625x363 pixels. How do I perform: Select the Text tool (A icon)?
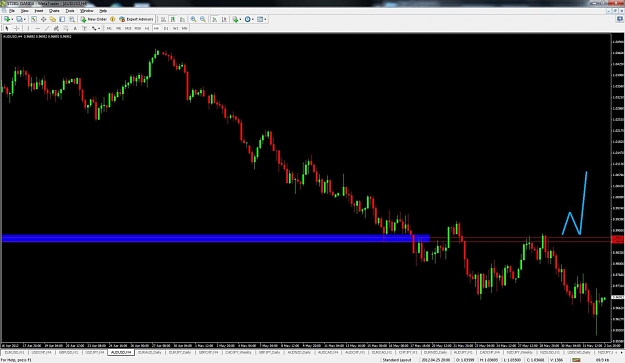(75, 28)
